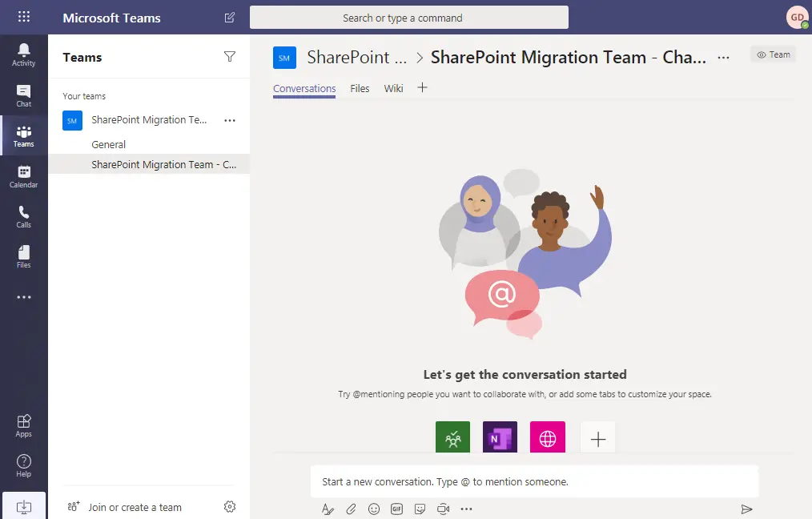This screenshot has height=519, width=812.
Task: Open the app launcher grid
Action: [x=24, y=17]
